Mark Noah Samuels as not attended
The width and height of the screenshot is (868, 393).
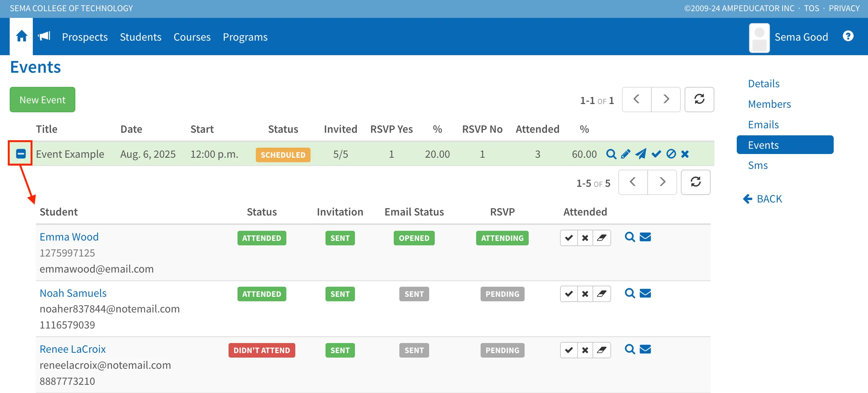point(585,294)
